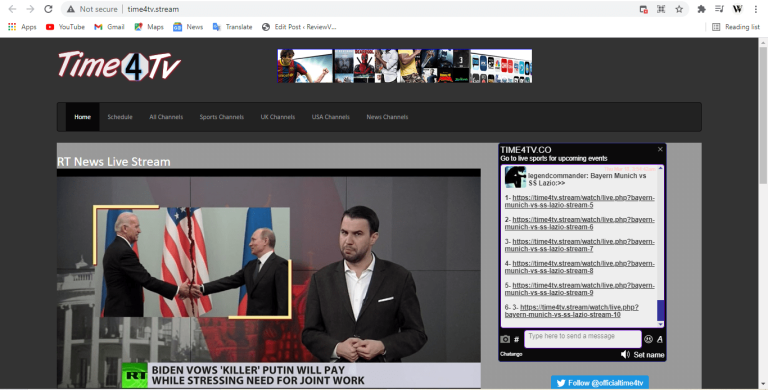Open the bayern-munich-vs-ss-lazio-stream-8 link

579,267
